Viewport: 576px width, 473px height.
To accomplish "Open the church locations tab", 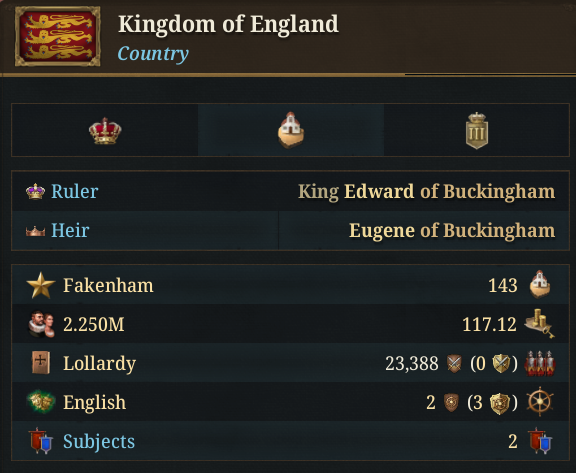I will 291,130.
